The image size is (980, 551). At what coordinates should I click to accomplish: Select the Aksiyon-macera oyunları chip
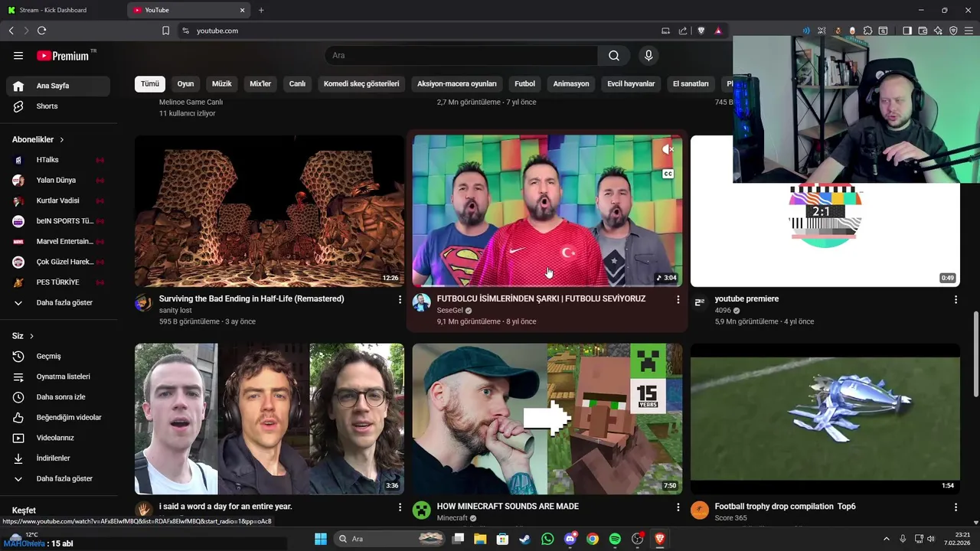point(457,84)
